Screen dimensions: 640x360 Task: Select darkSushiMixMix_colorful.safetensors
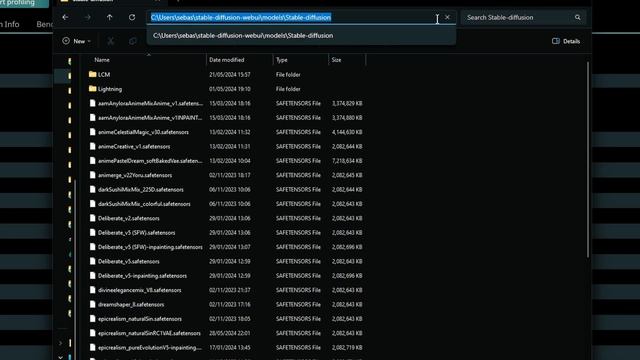(144, 204)
